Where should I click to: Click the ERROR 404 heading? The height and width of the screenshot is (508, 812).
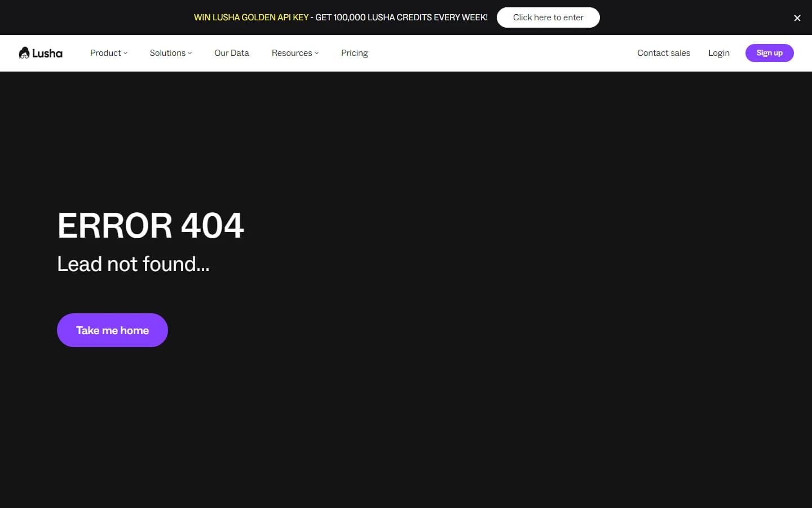[151, 226]
